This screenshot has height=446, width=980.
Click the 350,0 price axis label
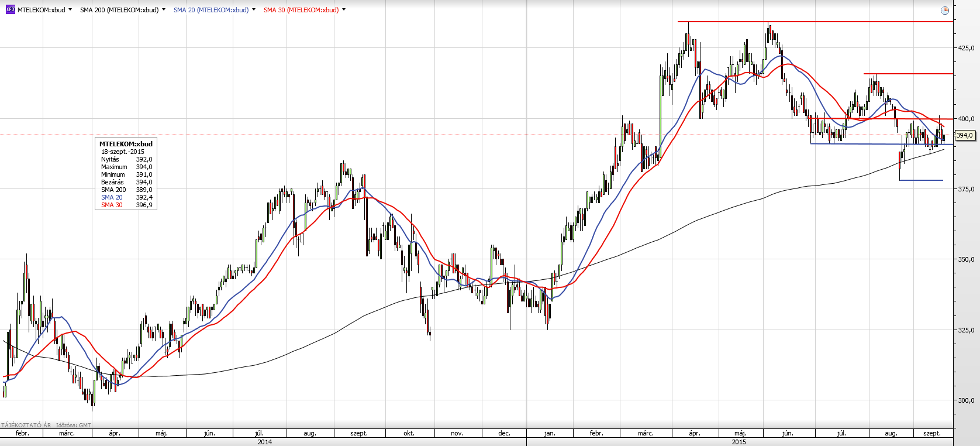click(x=965, y=259)
